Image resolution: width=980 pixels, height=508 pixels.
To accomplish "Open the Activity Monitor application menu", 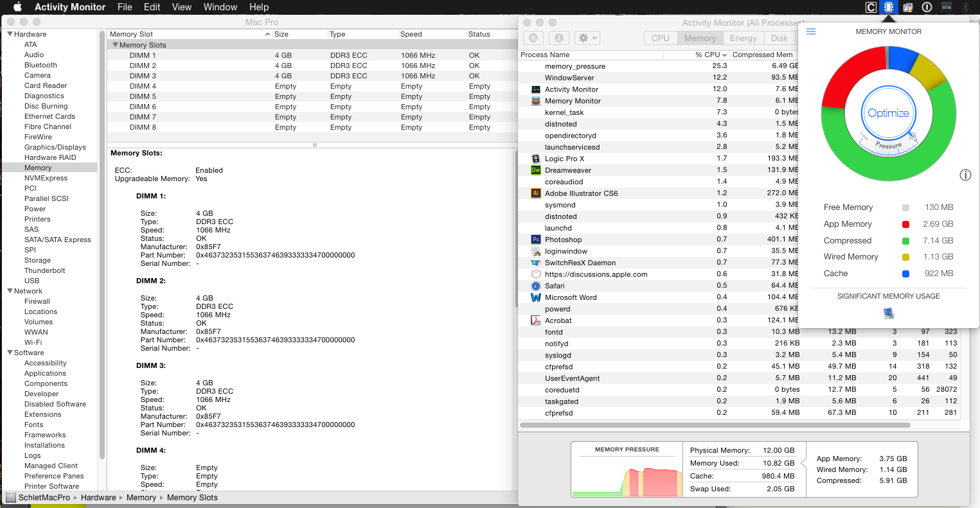I will pyautogui.click(x=70, y=7).
